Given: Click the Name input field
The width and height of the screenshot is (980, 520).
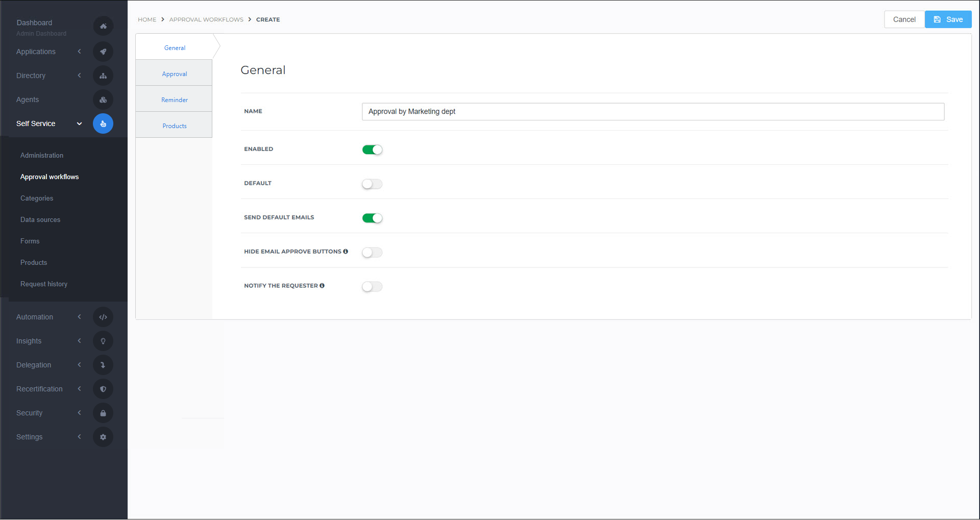Looking at the screenshot, I should pos(652,111).
